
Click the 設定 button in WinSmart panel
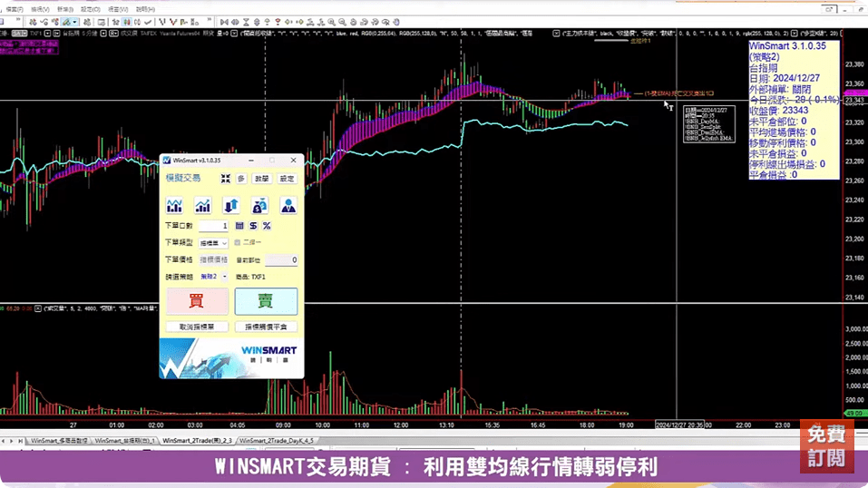click(287, 179)
